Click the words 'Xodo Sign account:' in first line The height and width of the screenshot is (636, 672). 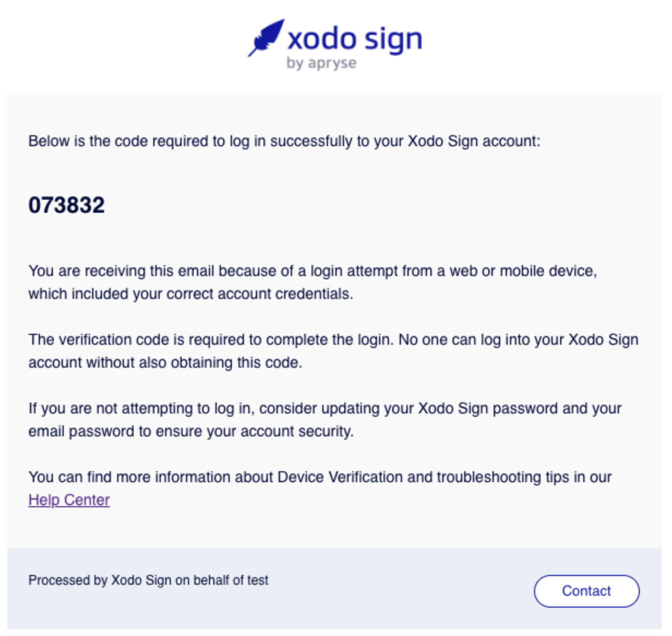(x=474, y=141)
